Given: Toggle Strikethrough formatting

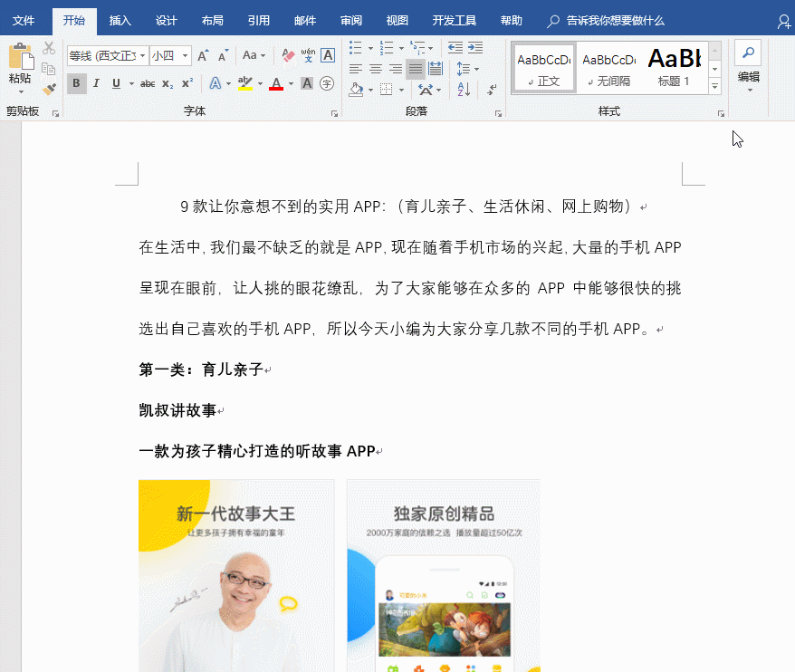Looking at the screenshot, I should click(x=148, y=84).
